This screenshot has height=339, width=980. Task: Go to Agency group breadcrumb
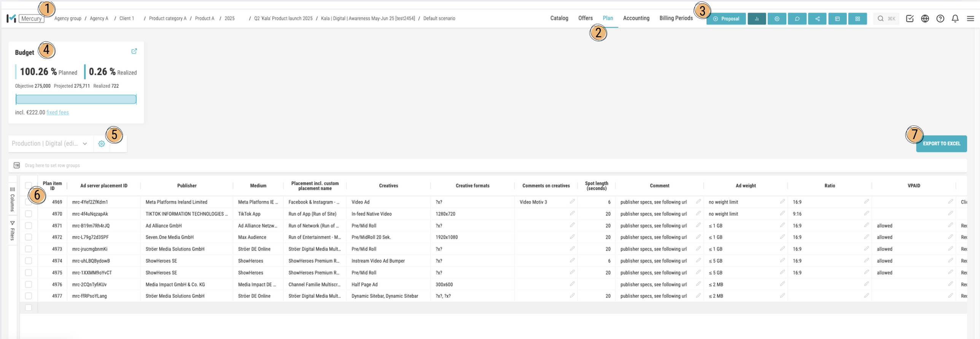tap(68, 18)
